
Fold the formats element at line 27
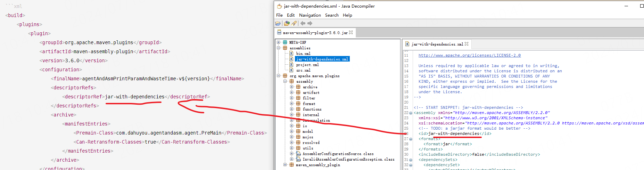pos(411,139)
